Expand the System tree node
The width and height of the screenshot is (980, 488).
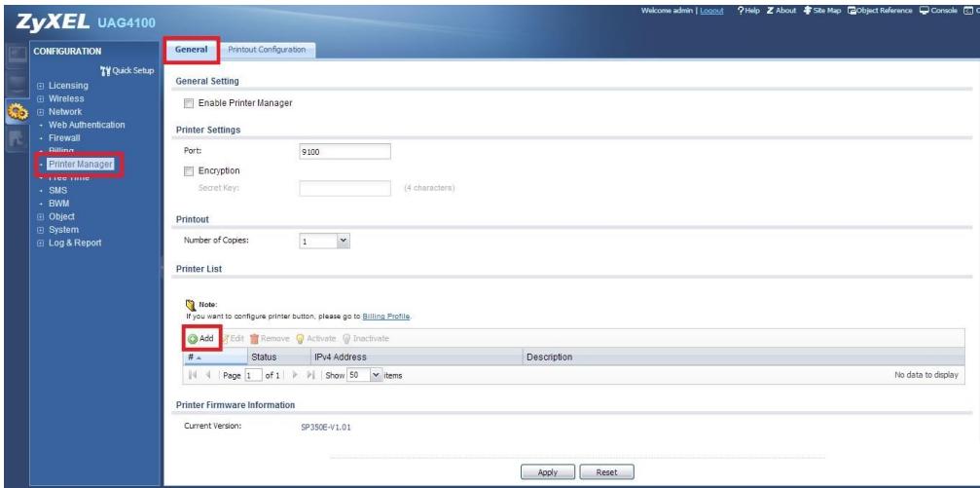(x=41, y=230)
